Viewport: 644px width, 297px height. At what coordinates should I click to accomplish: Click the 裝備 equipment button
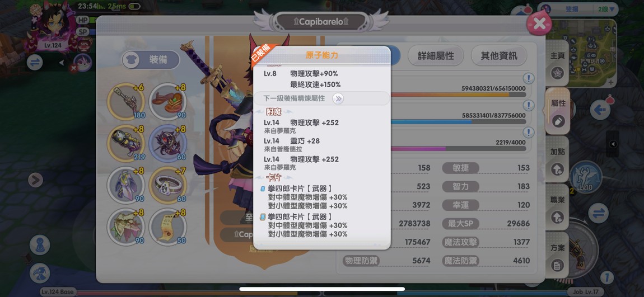coord(151,60)
